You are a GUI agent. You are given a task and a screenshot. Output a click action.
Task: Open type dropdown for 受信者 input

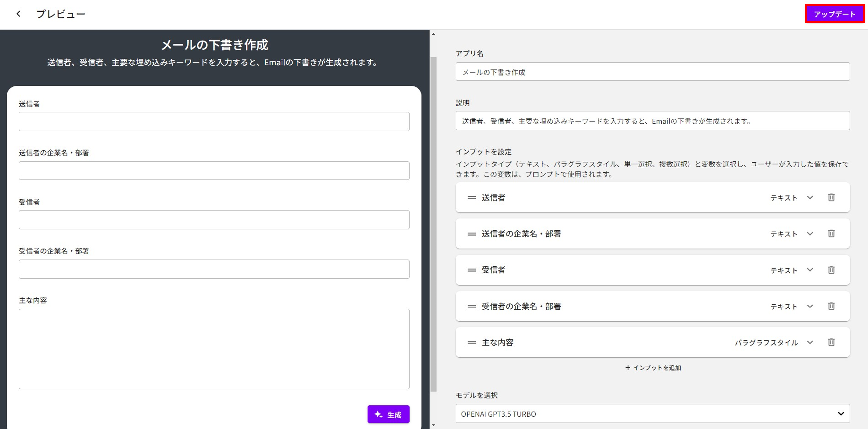click(x=810, y=270)
